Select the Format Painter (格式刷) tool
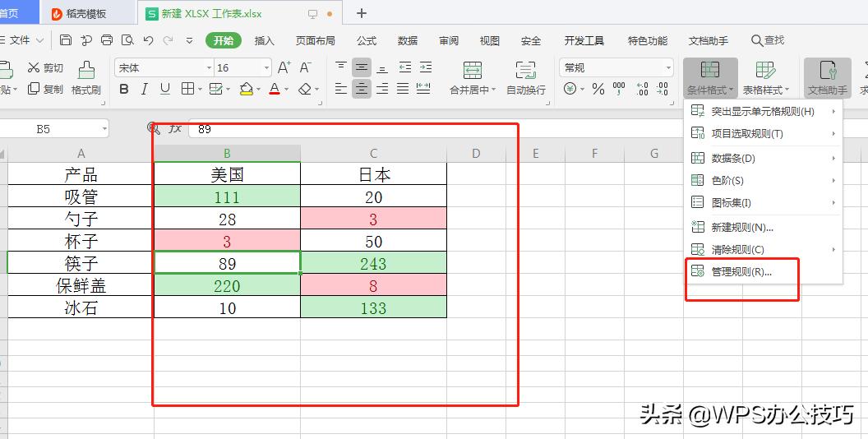The height and width of the screenshot is (439, 868). pyautogui.click(x=86, y=77)
